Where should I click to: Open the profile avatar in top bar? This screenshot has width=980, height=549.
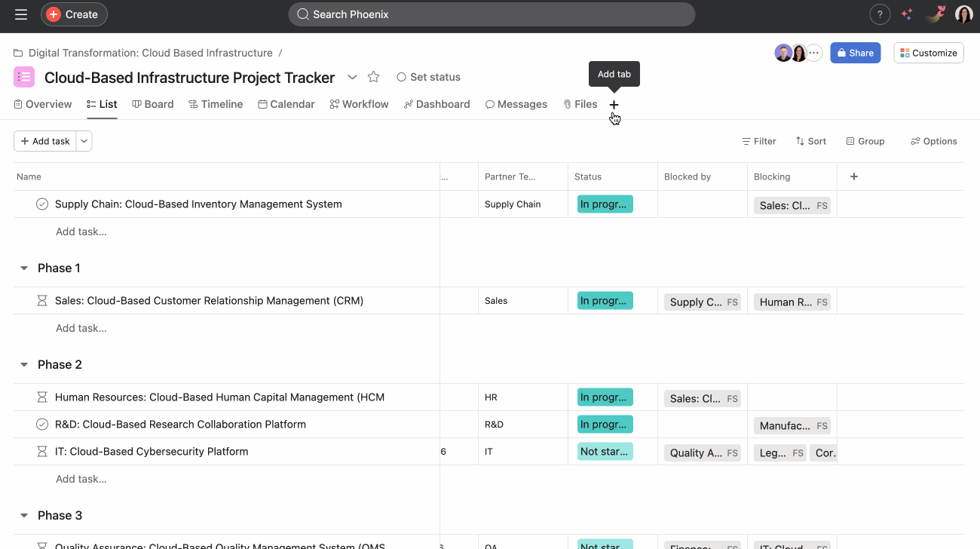coord(963,14)
